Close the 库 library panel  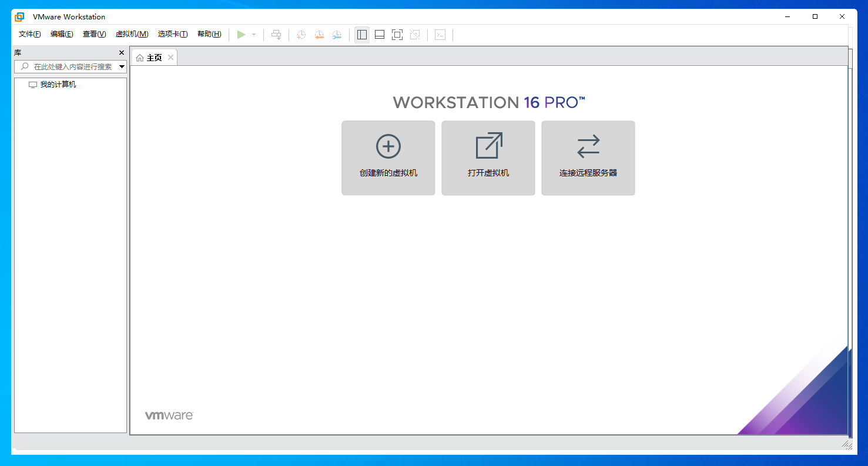(x=122, y=53)
